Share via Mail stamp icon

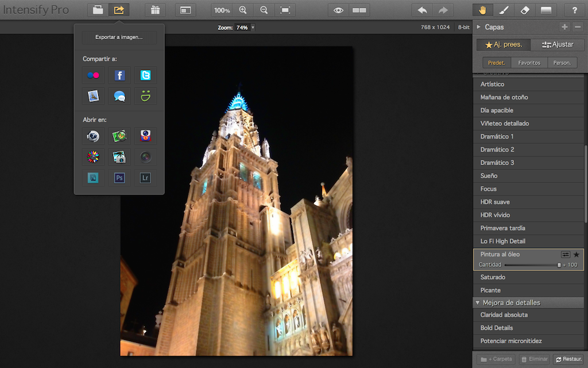[x=93, y=96]
